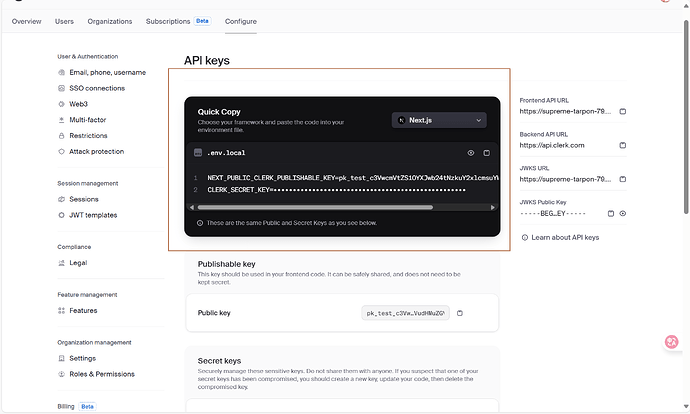The width and height of the screenshot is (690, 414).
Task: Click the Web3 sidebar icon
Action: pos(62,104)
